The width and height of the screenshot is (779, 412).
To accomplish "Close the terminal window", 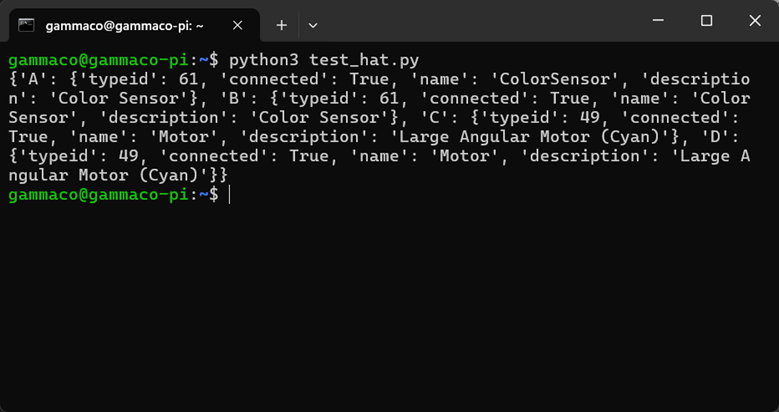I will click(x=754, y=21).
